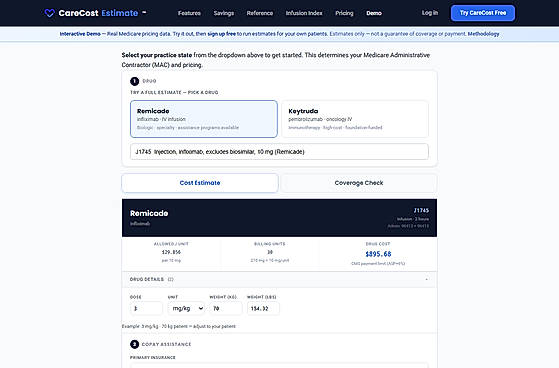
Task: Click the Remicade title in dark header
Action: pyautogui.click(x=149, y=213)
